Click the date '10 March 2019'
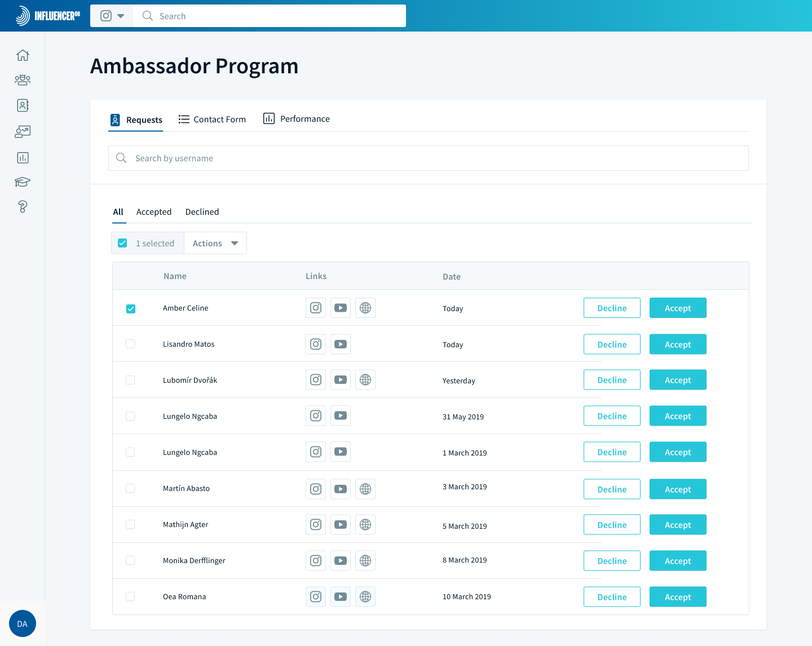The image size is (812, 646). pyautogui.click(x=467, y=596)
